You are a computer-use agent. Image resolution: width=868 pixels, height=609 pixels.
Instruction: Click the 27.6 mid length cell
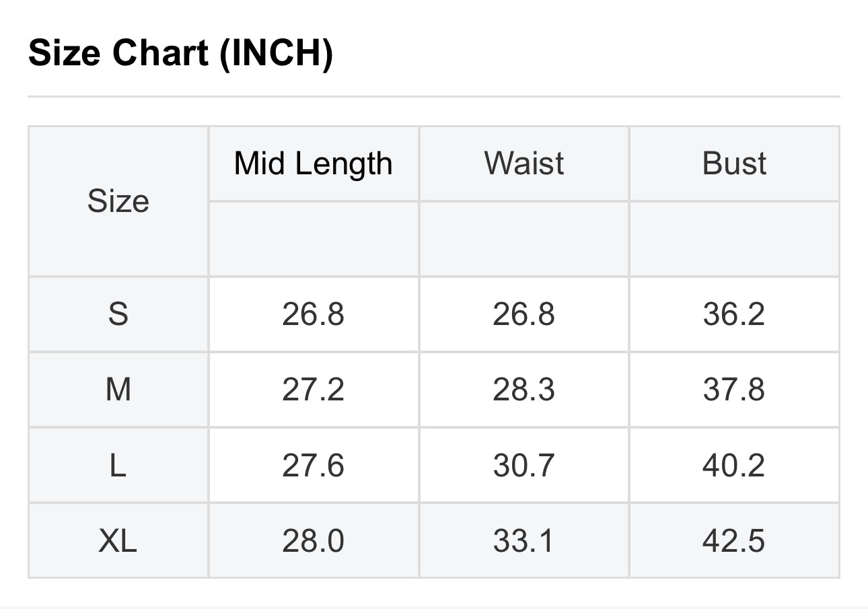point(314,465)
